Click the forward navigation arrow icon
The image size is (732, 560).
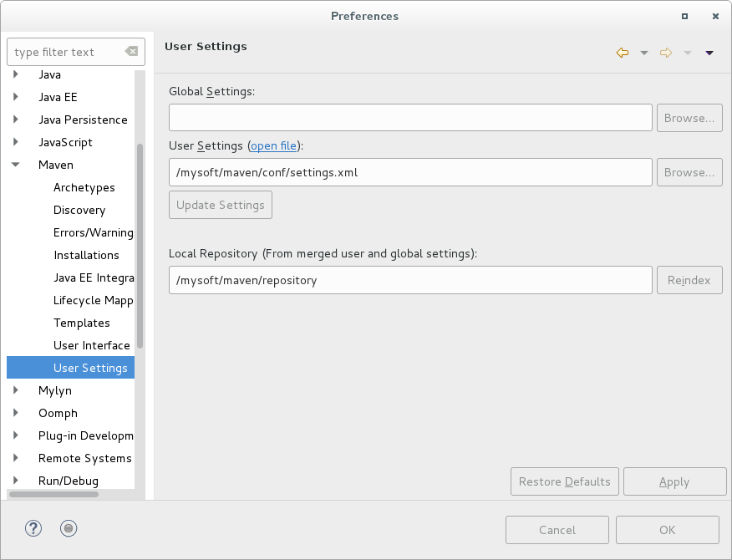pos(666,53)
